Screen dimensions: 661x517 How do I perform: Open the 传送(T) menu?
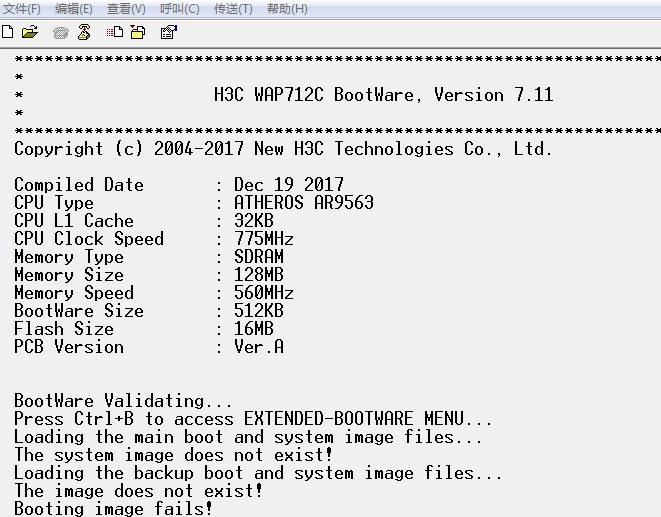tap(233, 8)
